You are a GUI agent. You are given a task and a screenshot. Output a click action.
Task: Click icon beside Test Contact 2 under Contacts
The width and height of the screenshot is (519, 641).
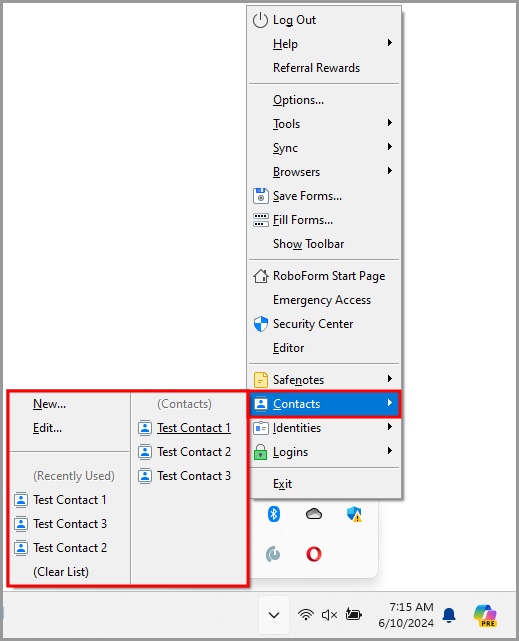pyautogui.click(x=145, y=452)
